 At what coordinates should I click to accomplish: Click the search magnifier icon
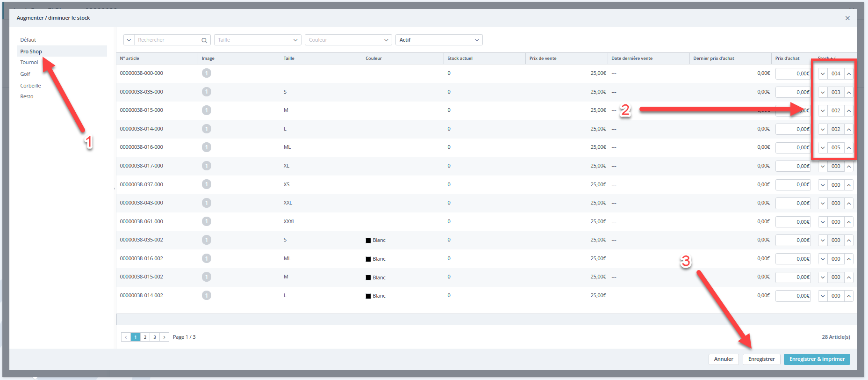tap(204, 40)
